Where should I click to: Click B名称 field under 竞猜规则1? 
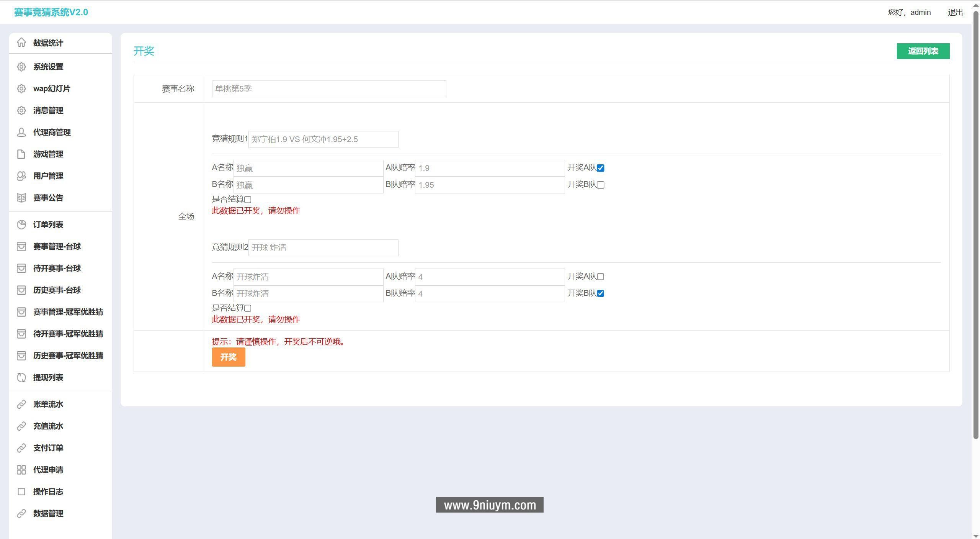point(308,185)
